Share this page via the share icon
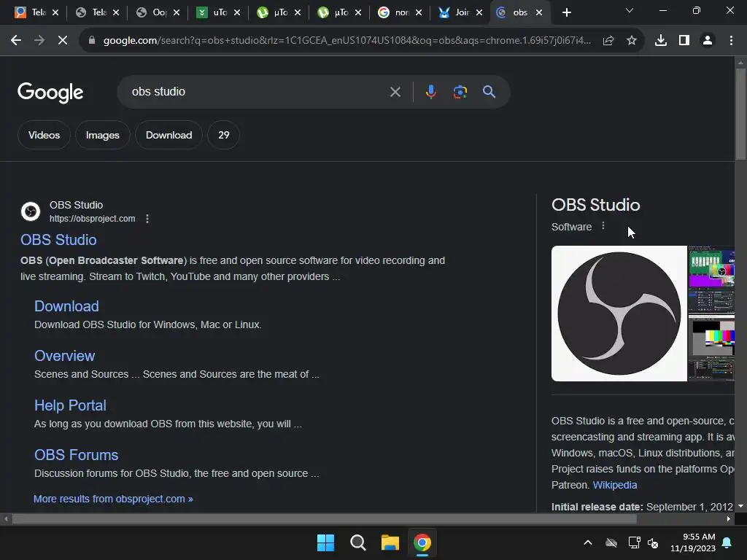Viewport: 747px width, 560px height. point(608,41)
